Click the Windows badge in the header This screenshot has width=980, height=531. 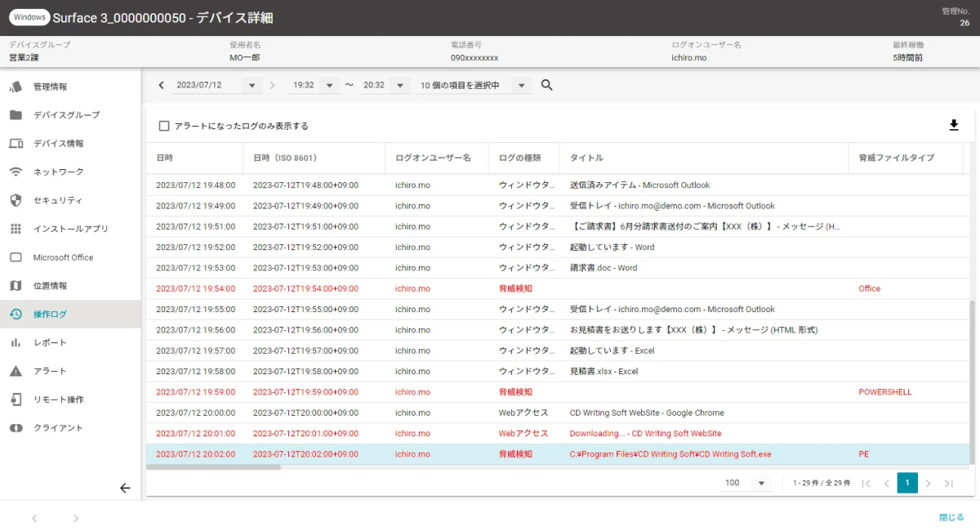click(29, 17)
